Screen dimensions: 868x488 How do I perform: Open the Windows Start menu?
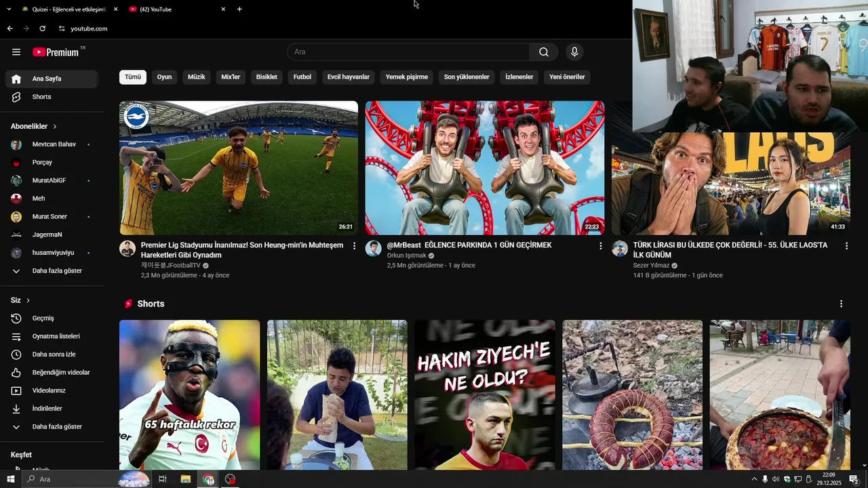point(10,479)
